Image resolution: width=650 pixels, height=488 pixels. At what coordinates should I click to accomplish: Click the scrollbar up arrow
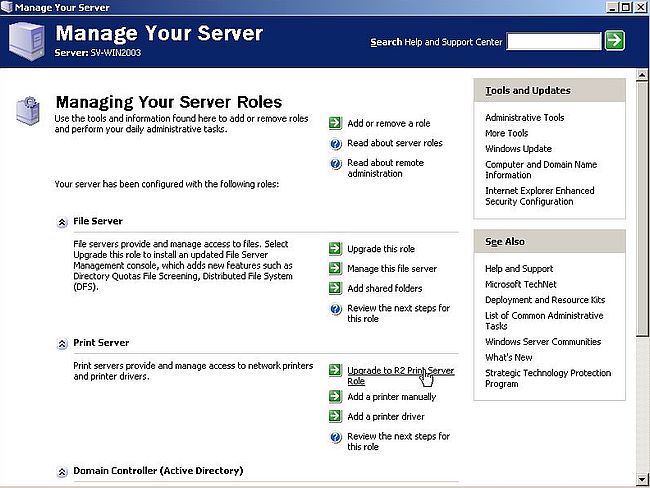click(642, 75)
